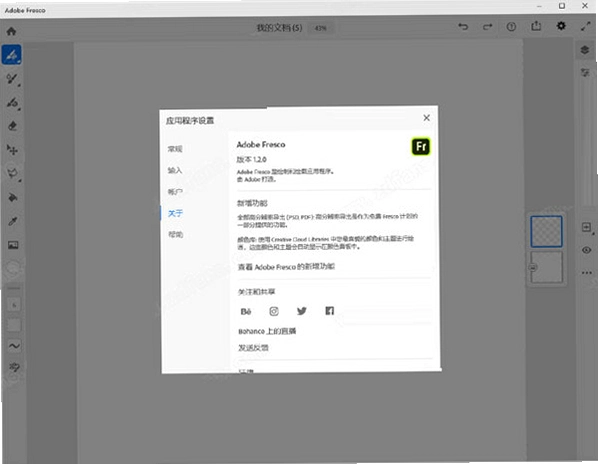Open the Twitter social icon
Image resolution: width=598 pixels, height=464 pixels.
tap(302, 311)
